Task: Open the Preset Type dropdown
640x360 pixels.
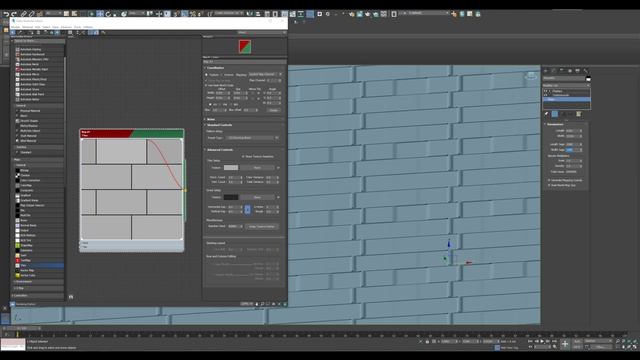Action: [252, 138]
